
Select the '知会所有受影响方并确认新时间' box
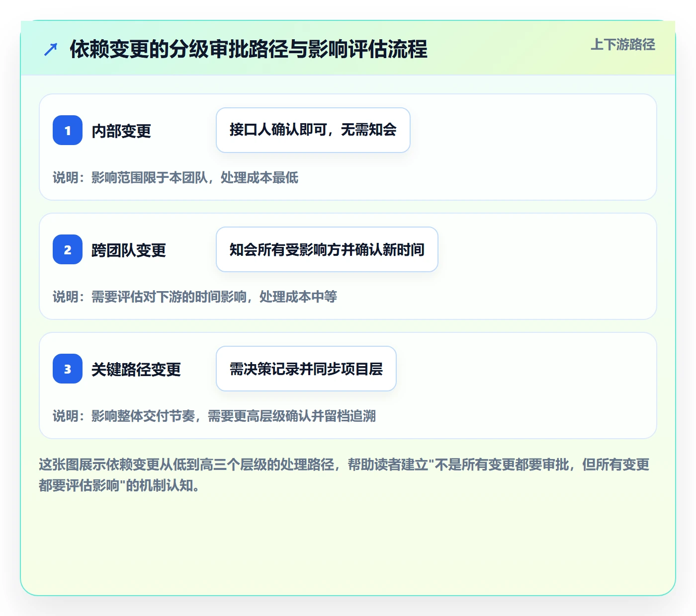click(327, 249)
